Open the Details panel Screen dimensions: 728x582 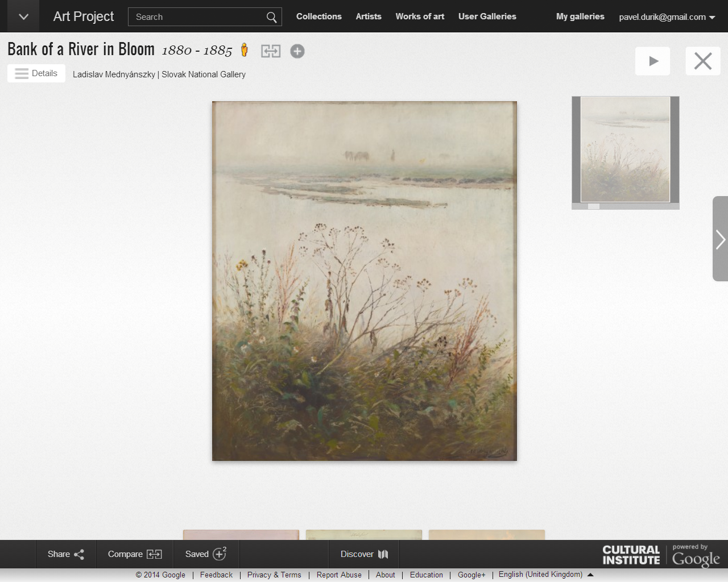click(x=36, y=73)
